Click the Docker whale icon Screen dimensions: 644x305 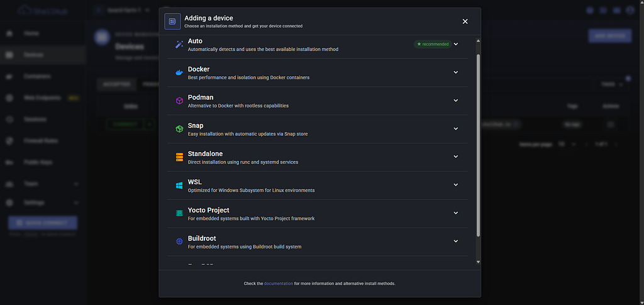(179, 73)
